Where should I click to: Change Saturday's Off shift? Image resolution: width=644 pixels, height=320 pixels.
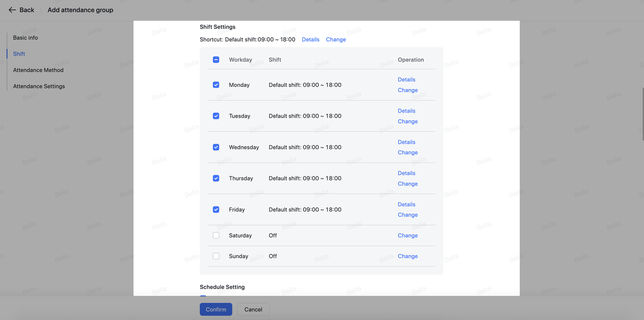pyautogui.click(x=408, y=236)
